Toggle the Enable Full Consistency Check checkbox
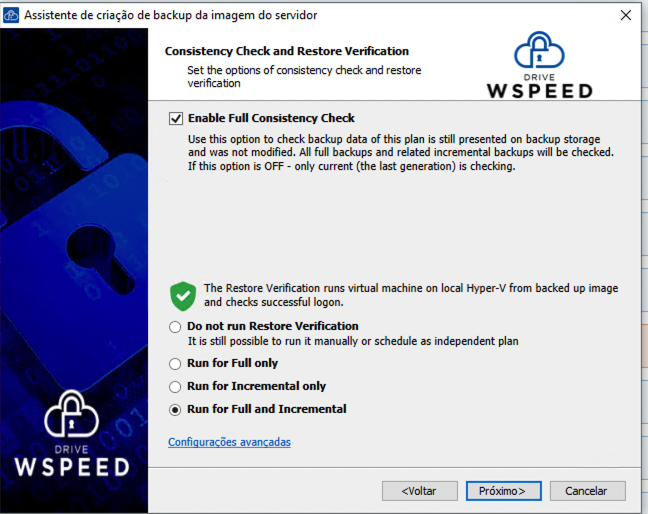 click(x=176, y=119)
